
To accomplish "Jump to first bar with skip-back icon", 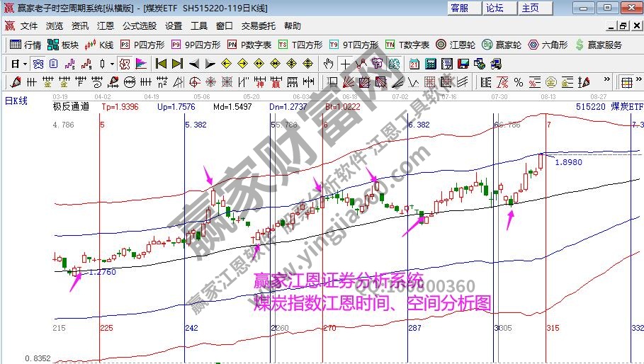I will coord(161,64).
